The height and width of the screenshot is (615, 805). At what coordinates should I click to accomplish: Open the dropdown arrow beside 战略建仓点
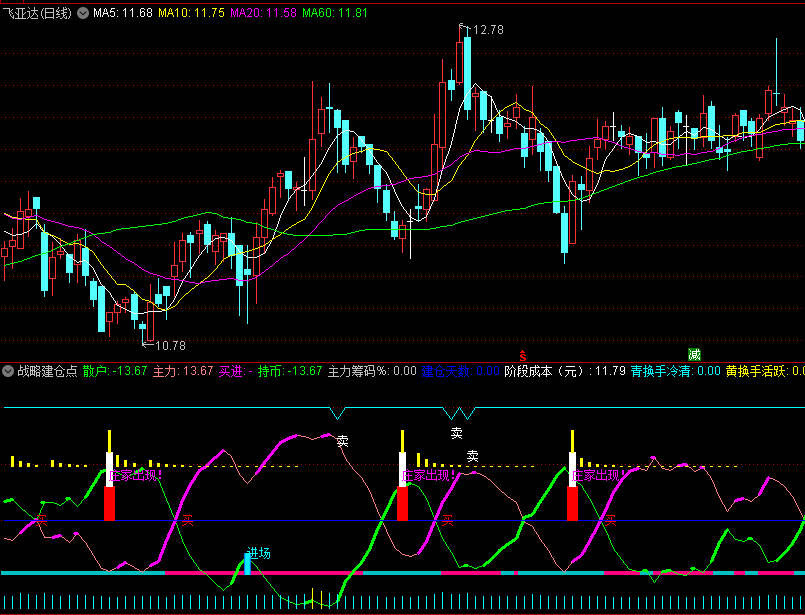pyautogui.click(x=8, y=371)
